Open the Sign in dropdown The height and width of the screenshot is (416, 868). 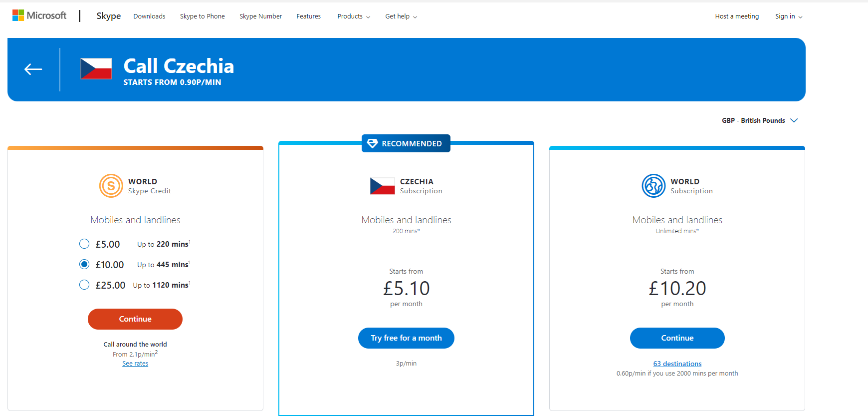coord(788,16)
